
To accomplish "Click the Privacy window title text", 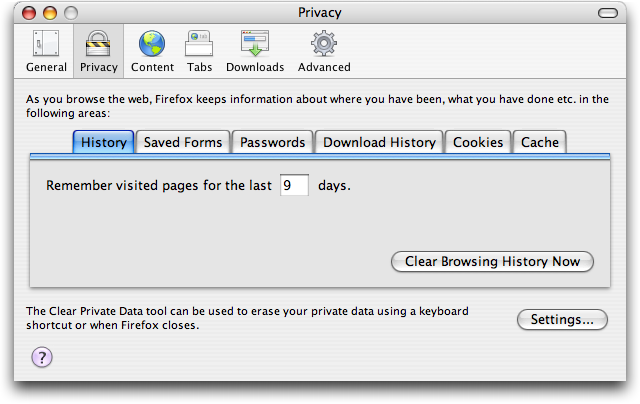I will 320,13.
